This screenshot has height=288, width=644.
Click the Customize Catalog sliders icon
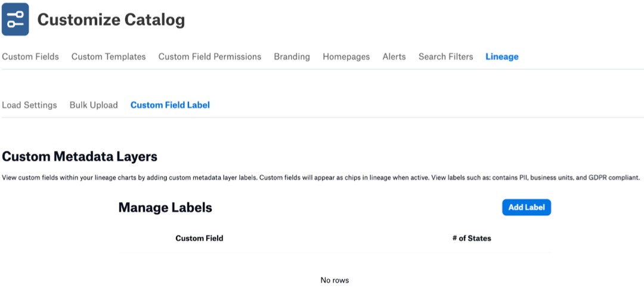click(15, 19)
